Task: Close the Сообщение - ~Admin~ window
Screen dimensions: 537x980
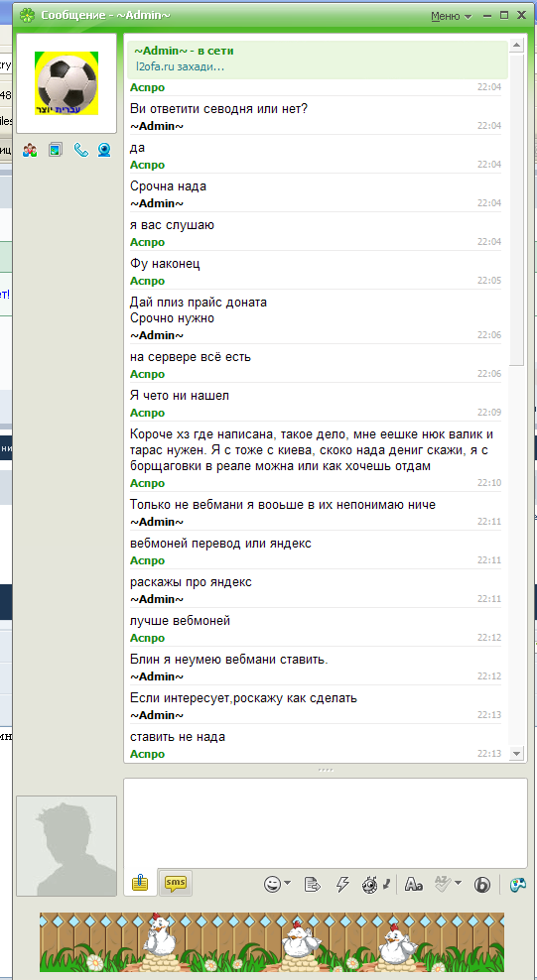Action: click(521, 16)
